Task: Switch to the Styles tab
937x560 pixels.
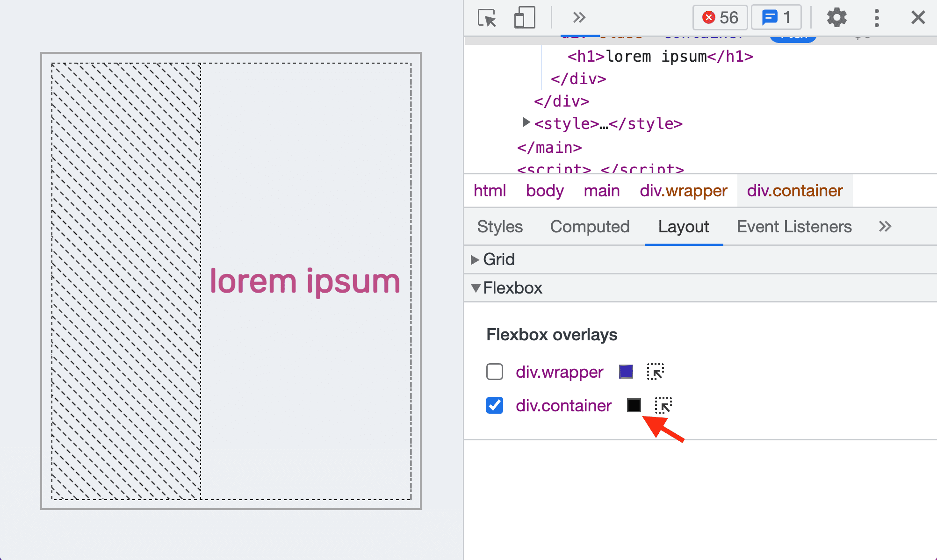Action: pos(499,225)
